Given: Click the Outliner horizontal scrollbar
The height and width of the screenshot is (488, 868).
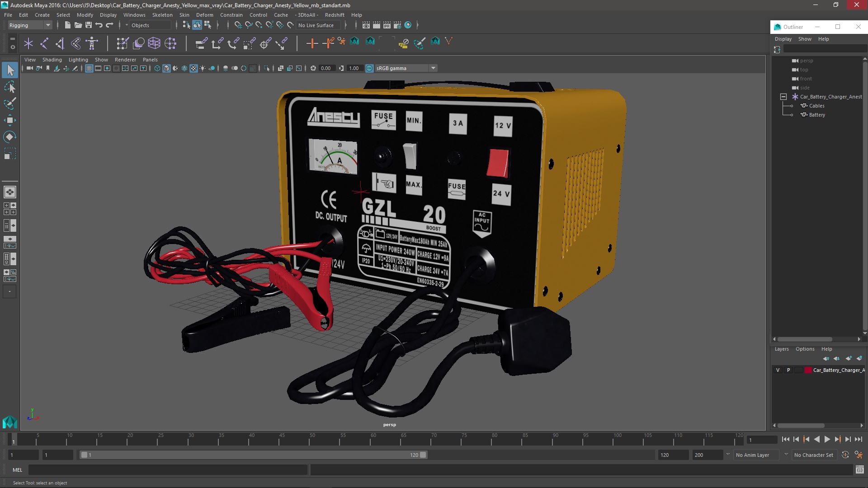Looking at the screenshot, I should (x=805, y=339).
